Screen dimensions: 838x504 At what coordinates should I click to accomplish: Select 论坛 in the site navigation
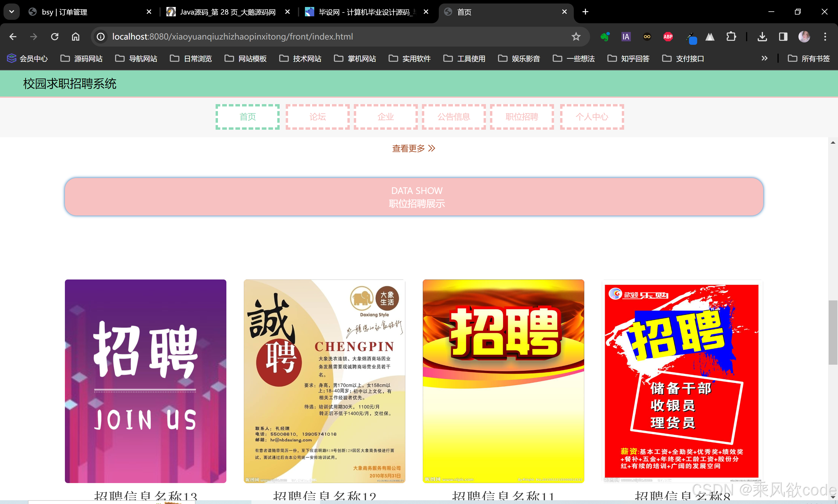pos(317,117)
